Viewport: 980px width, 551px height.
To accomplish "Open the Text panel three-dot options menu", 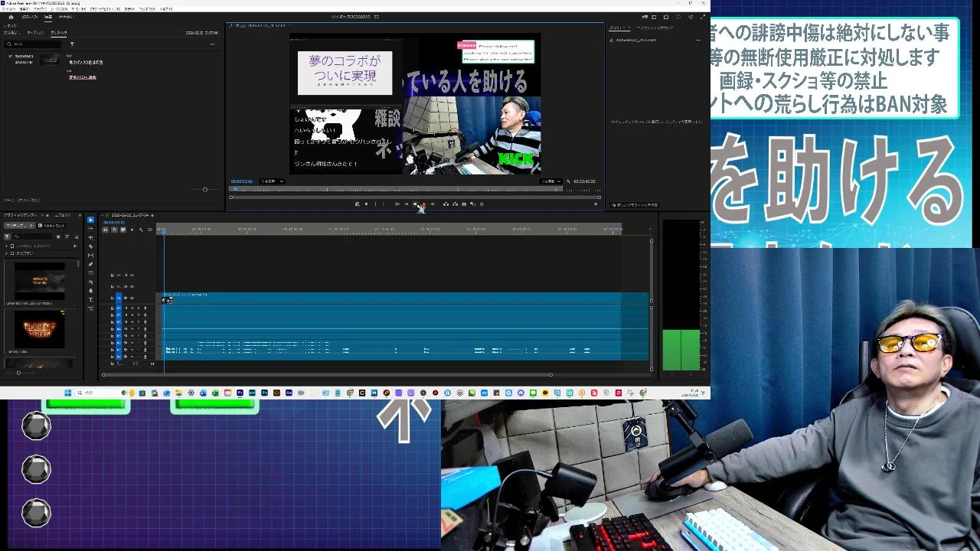I will (212, 44).
